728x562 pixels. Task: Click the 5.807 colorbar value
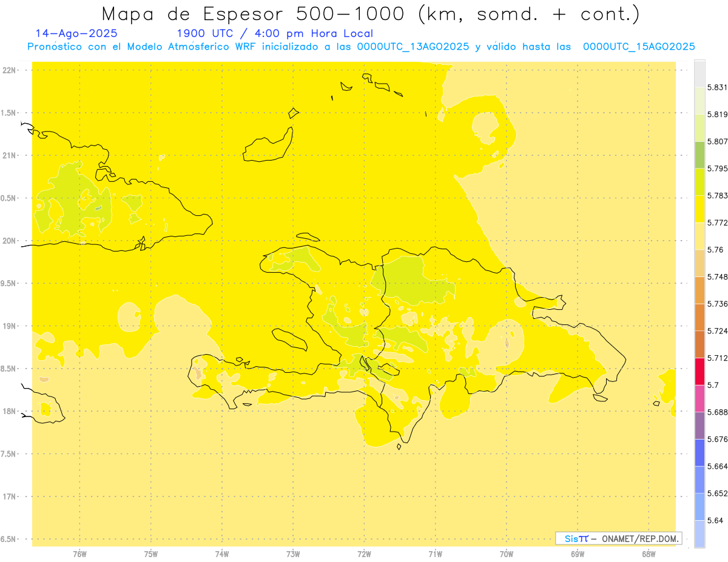pos(718,141)
